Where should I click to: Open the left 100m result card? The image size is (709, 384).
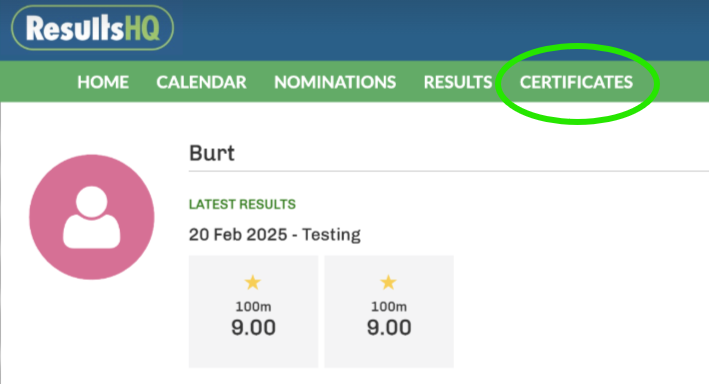coord(253,311)
